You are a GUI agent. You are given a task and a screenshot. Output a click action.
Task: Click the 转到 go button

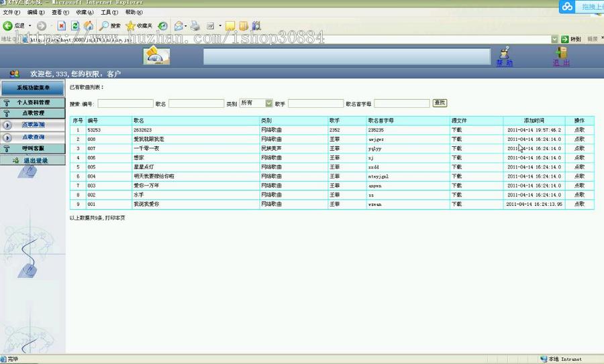571,40
